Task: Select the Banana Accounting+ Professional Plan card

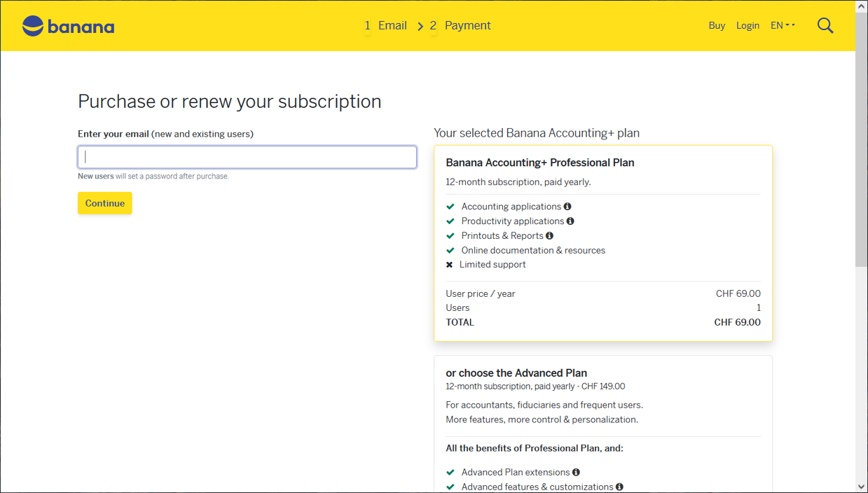Action: (x=603, y=243)
